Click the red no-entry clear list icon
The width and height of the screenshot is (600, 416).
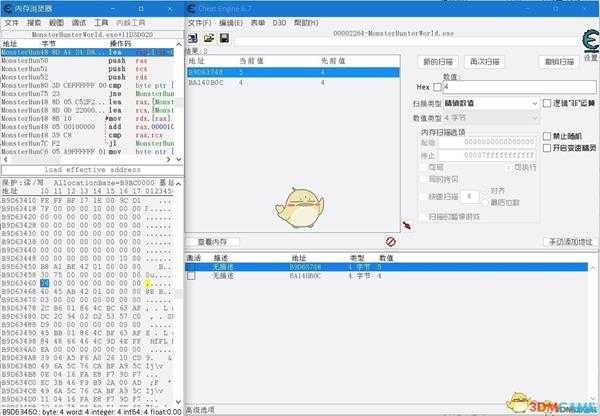pyautogui.click(x=391, y=241)
